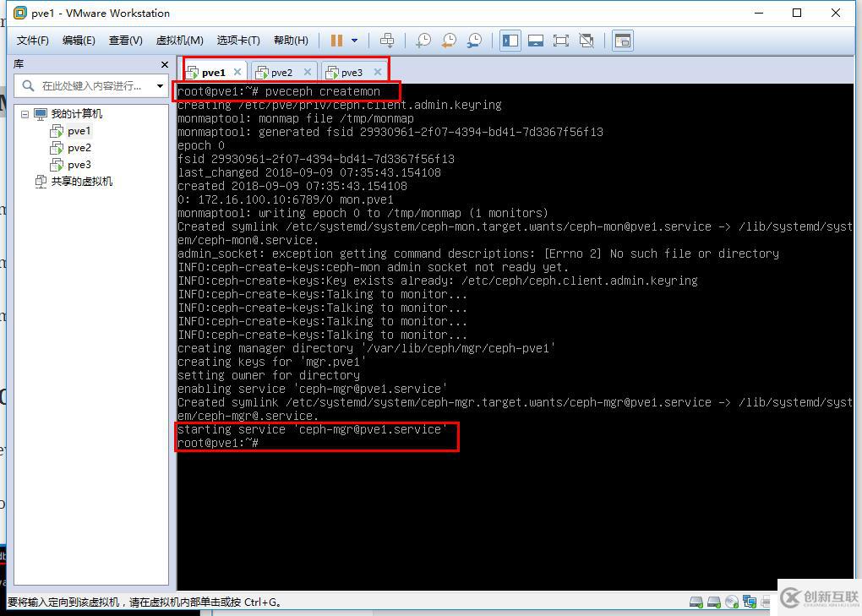Image resolution: width=862 pixels, height=616 pixels.
Task: Select the pve1 tab
Action: coord(213,73)
